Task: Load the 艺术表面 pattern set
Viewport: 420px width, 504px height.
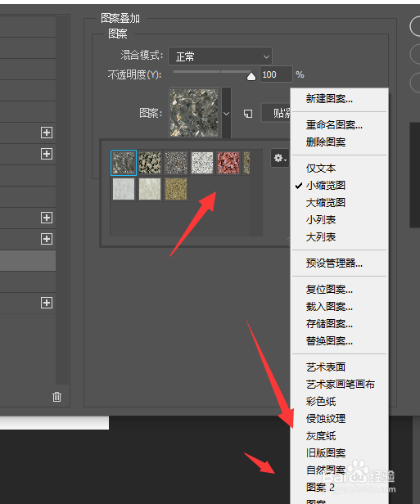Action: point(326,367)
